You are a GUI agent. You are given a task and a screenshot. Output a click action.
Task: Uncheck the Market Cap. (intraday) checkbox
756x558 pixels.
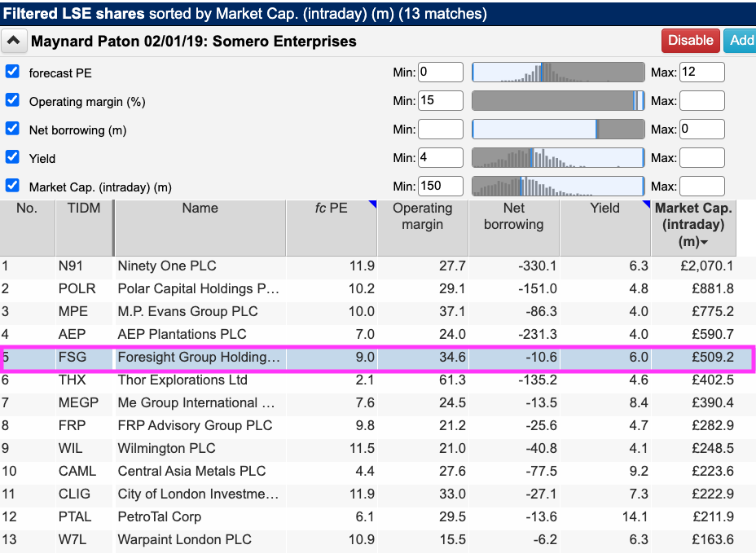(x=12, y=185)
